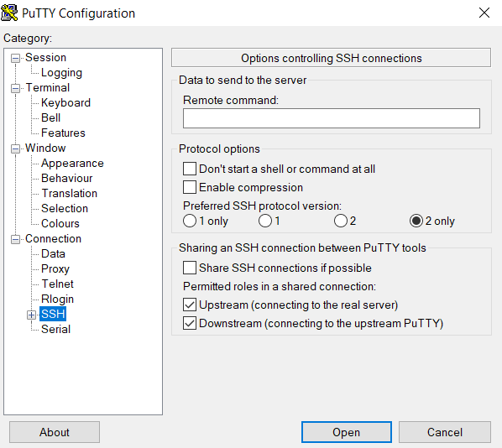Open the Telnet category
Viewport: 502px width, 448px height.
pyautogui.click(x=57, y=284)
